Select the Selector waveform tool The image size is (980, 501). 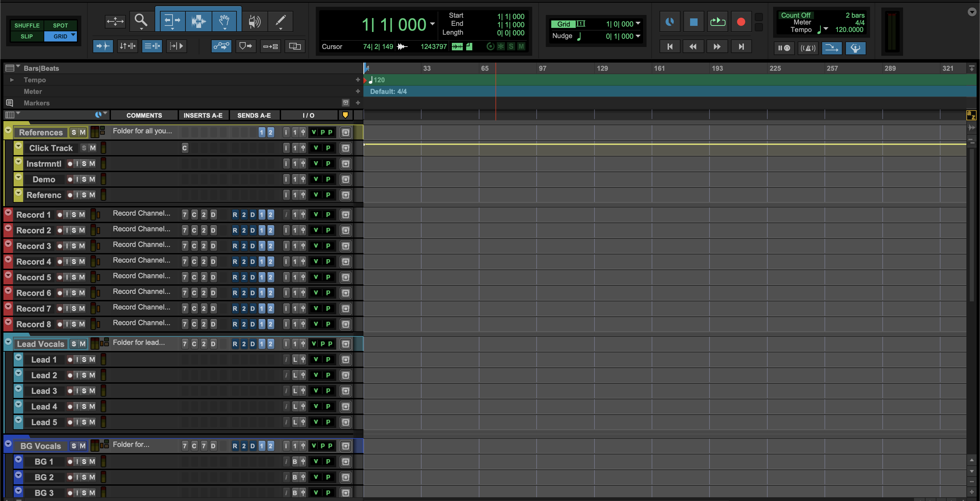[198, 21]
